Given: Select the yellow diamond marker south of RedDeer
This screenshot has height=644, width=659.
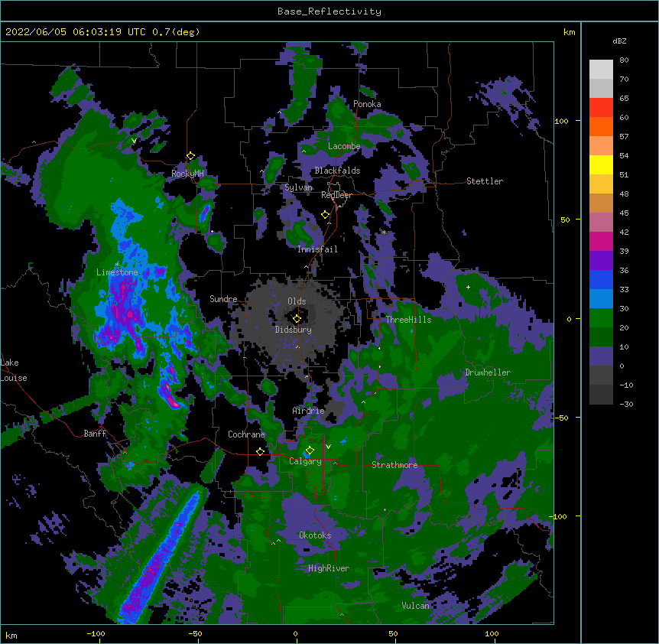Looking at the screenshot, I should pos(326,215).
